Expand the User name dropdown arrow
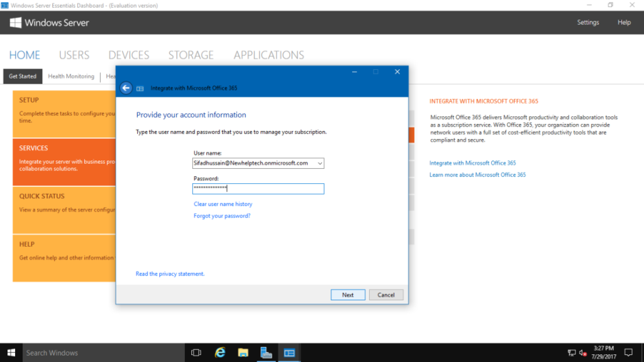The width and height of the screenshot is (644, 362). coord(319,163)
